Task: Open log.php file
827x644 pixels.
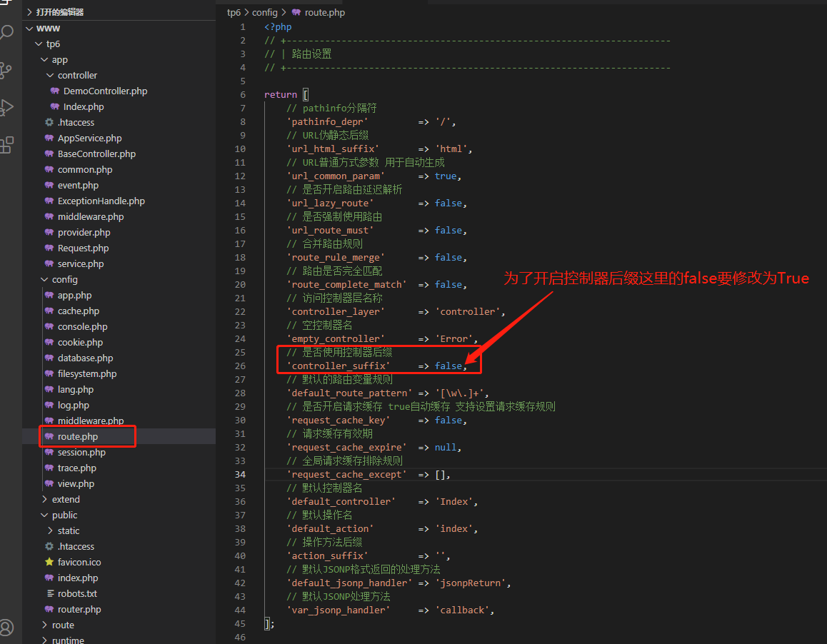Action: [74, 405]
